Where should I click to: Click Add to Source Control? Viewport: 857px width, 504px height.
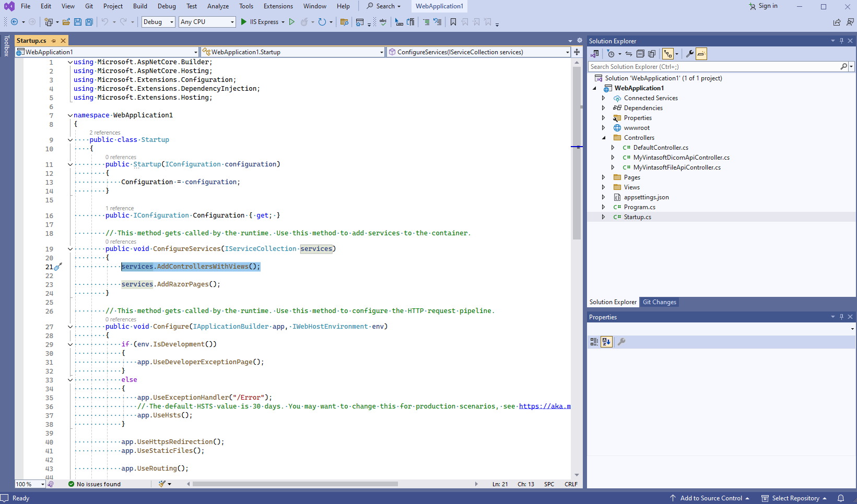(711, 498)
